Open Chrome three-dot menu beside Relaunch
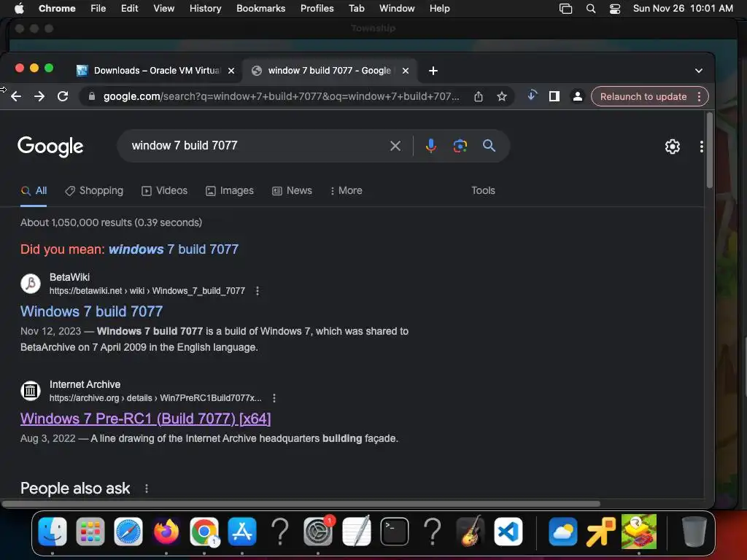Image resolution: width=747 pixels, height=560 pixels. click(699, 97)
